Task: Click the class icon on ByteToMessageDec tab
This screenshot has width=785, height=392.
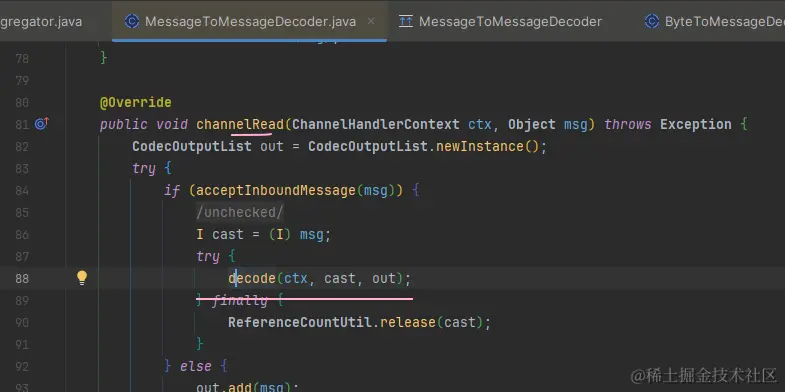Action: pyautogui.click(x=651, y=21)
